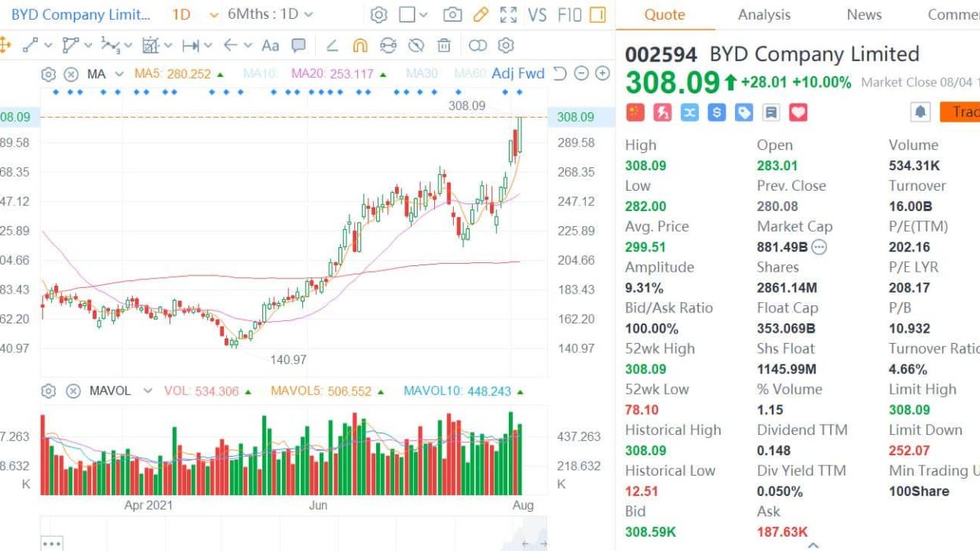Screen dimensions: 980x551
Task: Zoom in the chart with plus icon
Action: pyautogui.click(x=602, y=74)
